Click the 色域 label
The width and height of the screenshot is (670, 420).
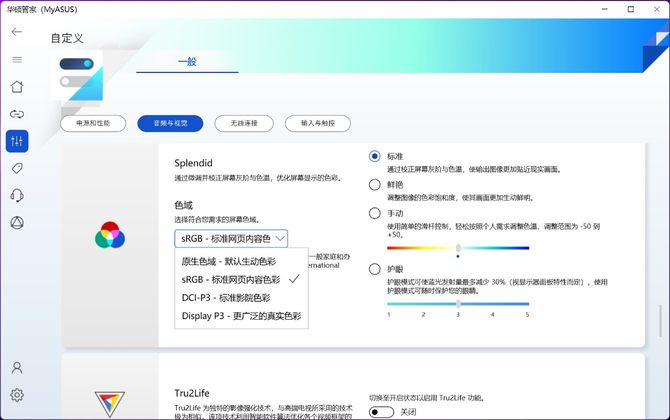(184, 205)
